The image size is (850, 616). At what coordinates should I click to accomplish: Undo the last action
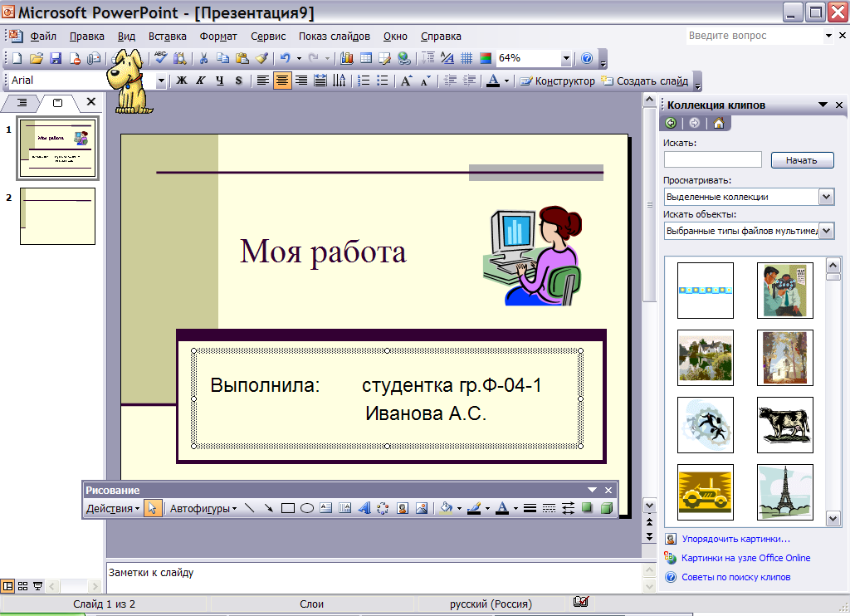(x=286, y=58)
